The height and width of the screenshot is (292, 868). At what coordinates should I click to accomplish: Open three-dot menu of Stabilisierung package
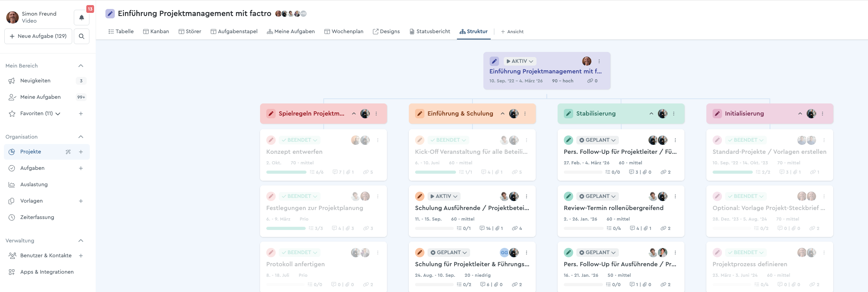674,114
